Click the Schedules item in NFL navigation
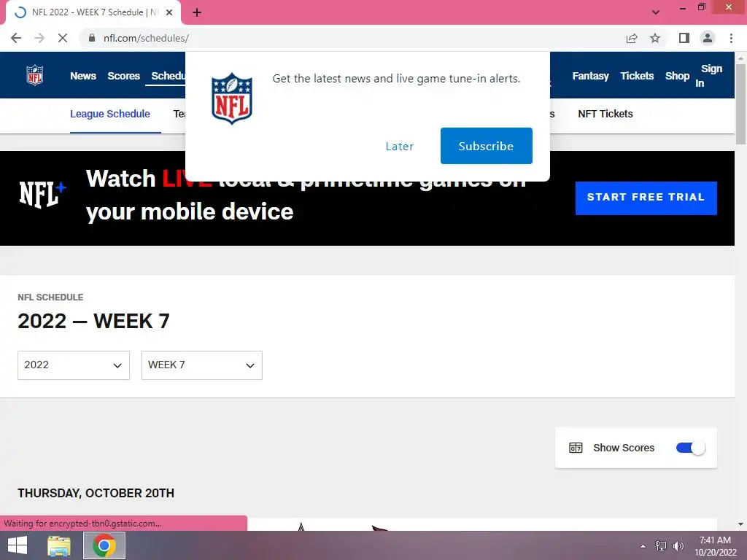 pyautogui.click(x=169, y=76)
